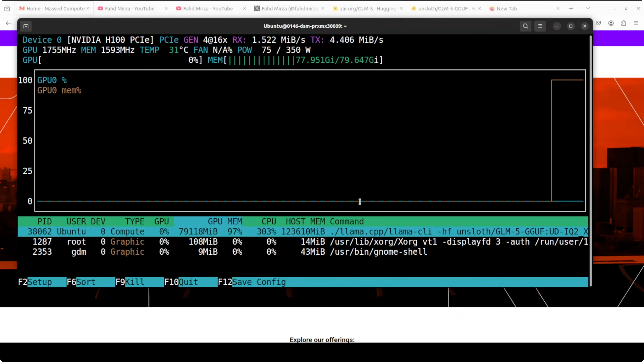Viewport: 644px width, 362px height.
Task: Open a new browser tab with plus
Action: point(571,9)
